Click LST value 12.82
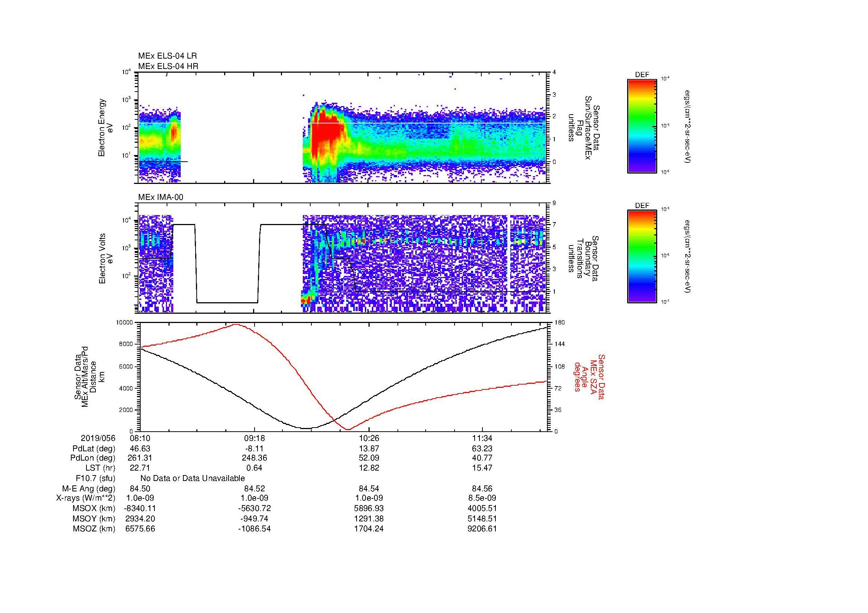The width and height of the screenshot is (868, 613). 369,468
